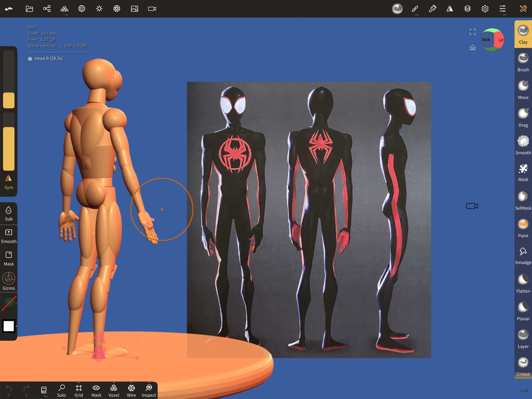Click the red Left face of view cube
The image size is (532, 399).
point(499,40)
